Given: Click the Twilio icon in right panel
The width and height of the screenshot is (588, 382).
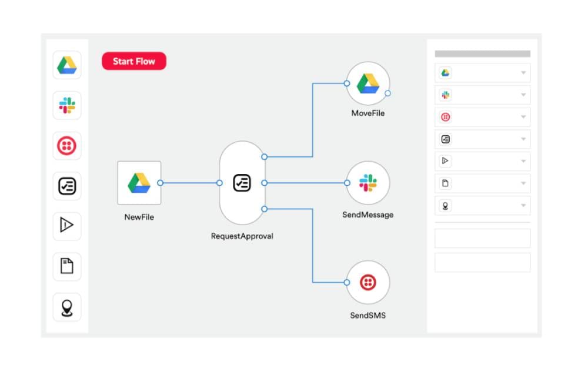Looking at the screenshot, I should (446, 117).
